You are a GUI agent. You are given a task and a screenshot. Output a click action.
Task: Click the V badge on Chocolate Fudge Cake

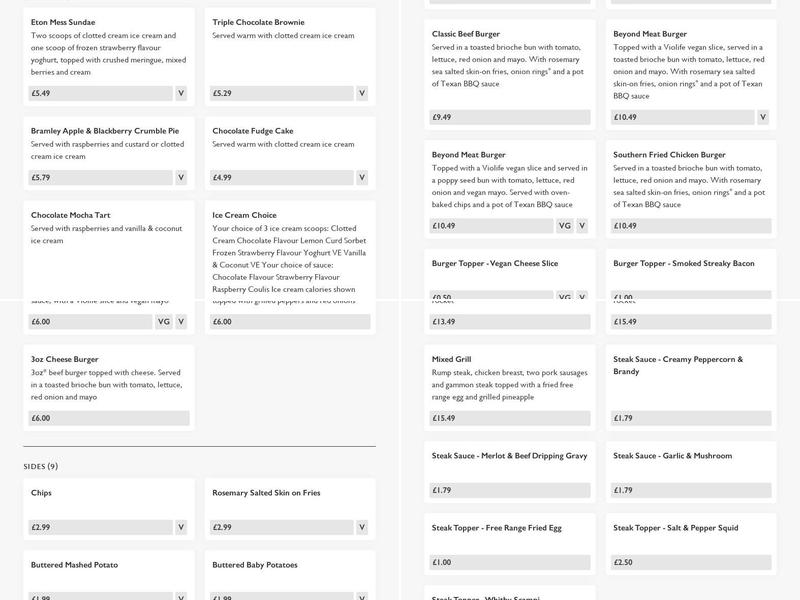point(362,177)
